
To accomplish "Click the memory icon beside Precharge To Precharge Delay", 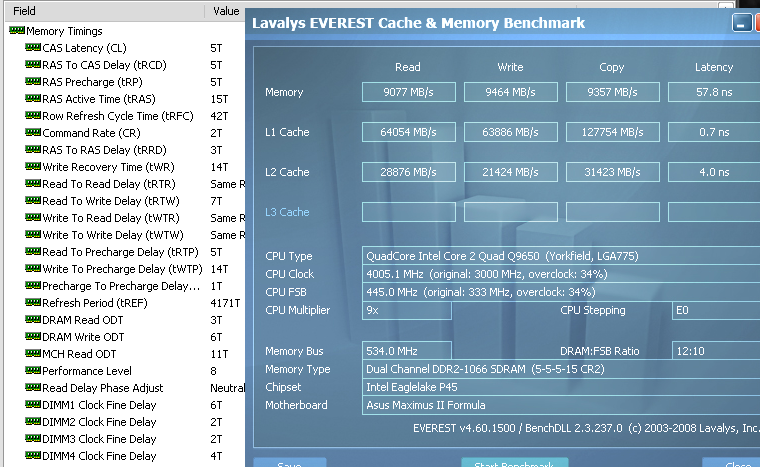I will tap(33, 285).
